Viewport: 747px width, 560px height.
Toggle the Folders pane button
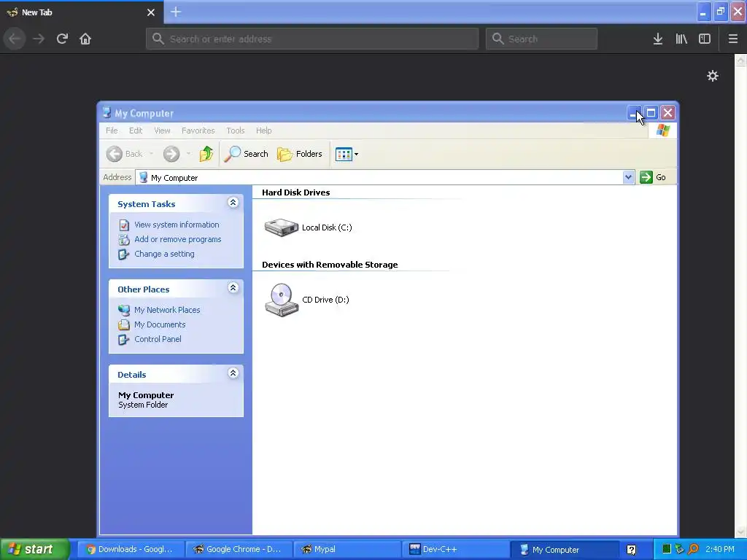point(300,154)
